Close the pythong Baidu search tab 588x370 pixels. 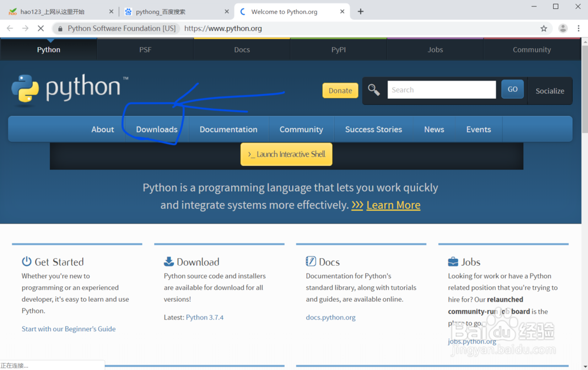226,12
